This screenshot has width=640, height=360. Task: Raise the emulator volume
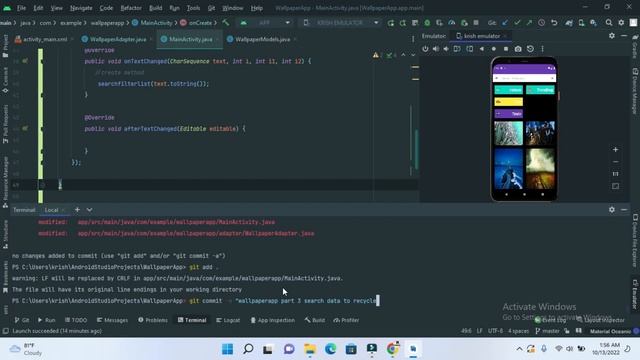(436, 49)
